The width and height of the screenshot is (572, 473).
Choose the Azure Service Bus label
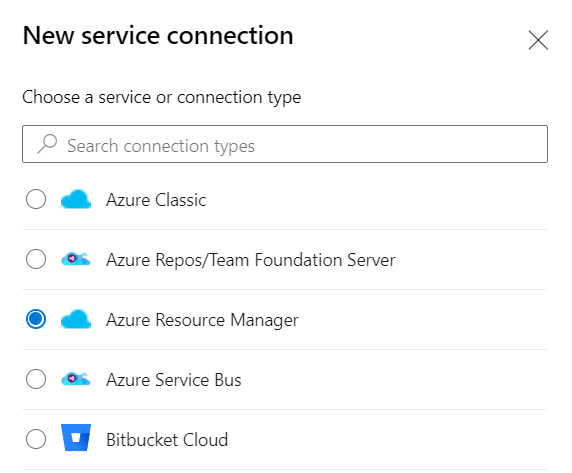coord(174,380)
